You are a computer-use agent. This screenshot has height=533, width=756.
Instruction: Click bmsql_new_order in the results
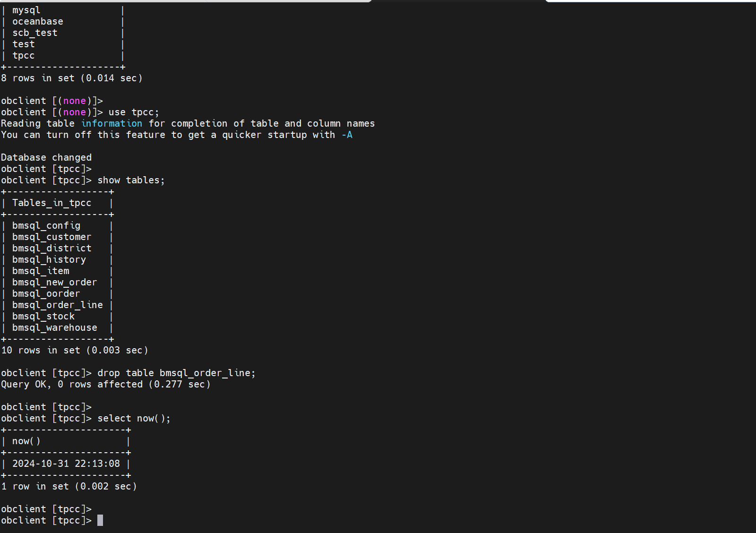pyautogui.click(x=55, y=283)
